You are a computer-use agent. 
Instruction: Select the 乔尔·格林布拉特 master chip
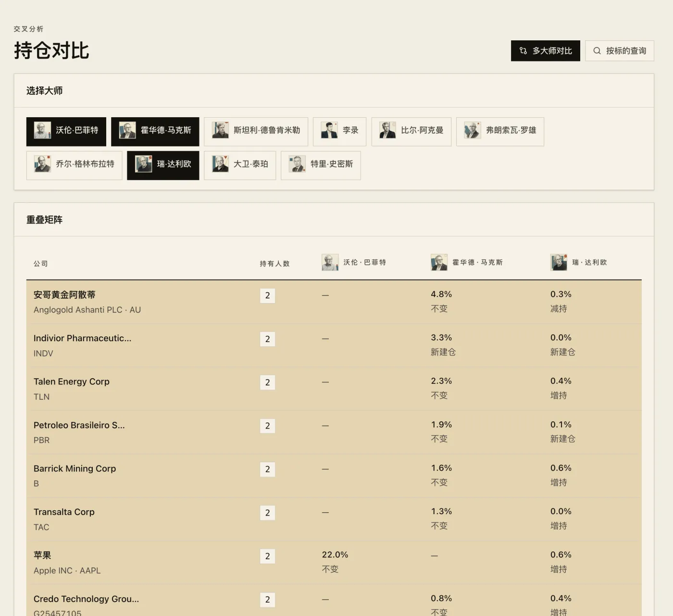pyautogui.click(x=74, y=165)
